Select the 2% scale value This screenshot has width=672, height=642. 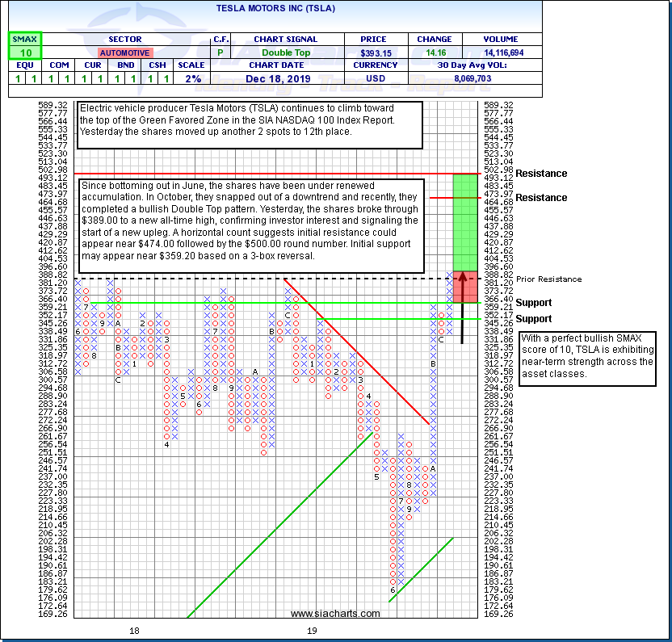pyautogui.click(x=191, y=78)
